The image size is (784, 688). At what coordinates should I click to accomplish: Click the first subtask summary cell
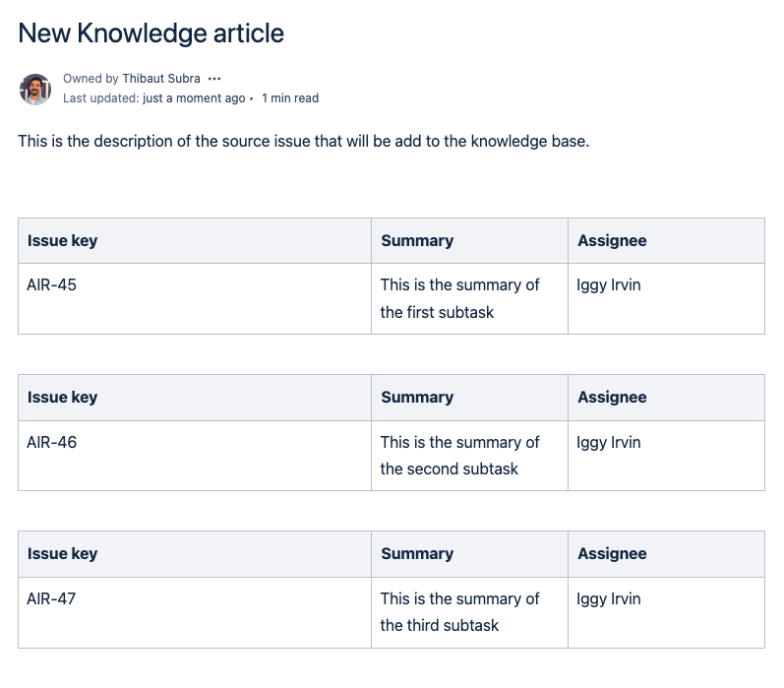pyautogui.click(x=459, y=298)
